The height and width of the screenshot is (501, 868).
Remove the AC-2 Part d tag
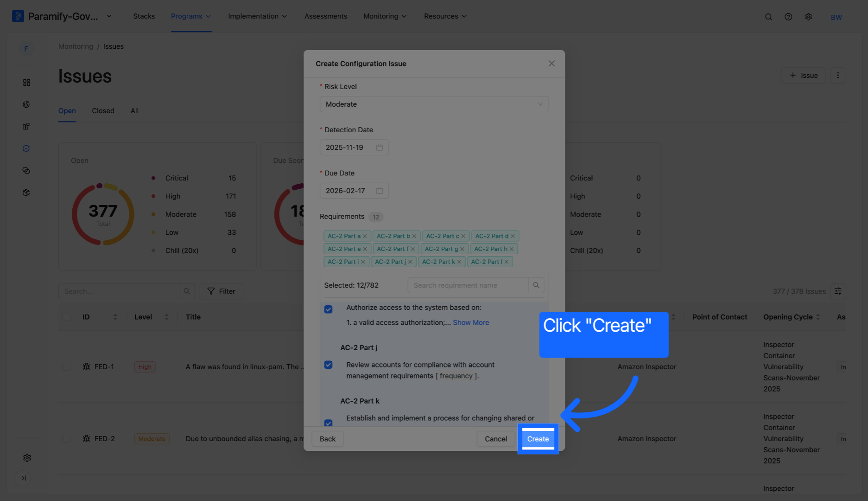(513, 236)
